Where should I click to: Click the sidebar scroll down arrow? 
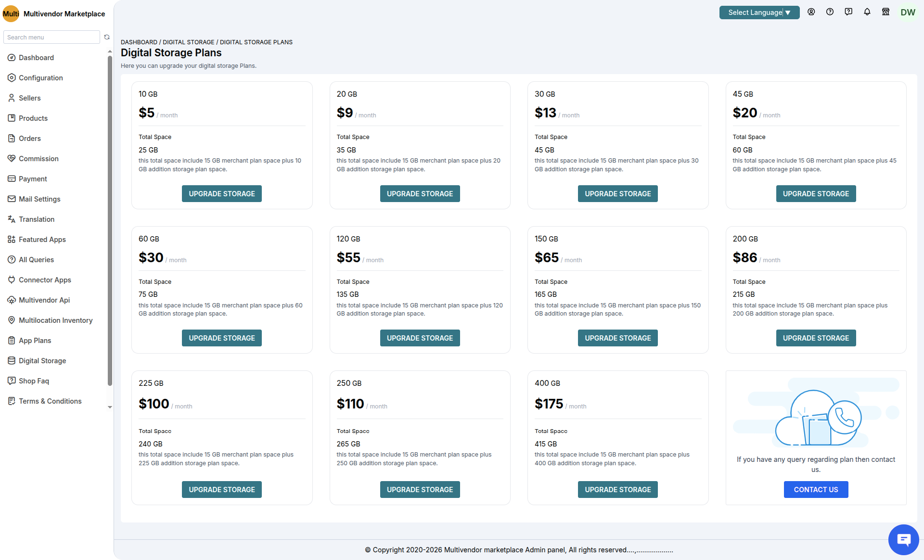[x=110, y=407]
